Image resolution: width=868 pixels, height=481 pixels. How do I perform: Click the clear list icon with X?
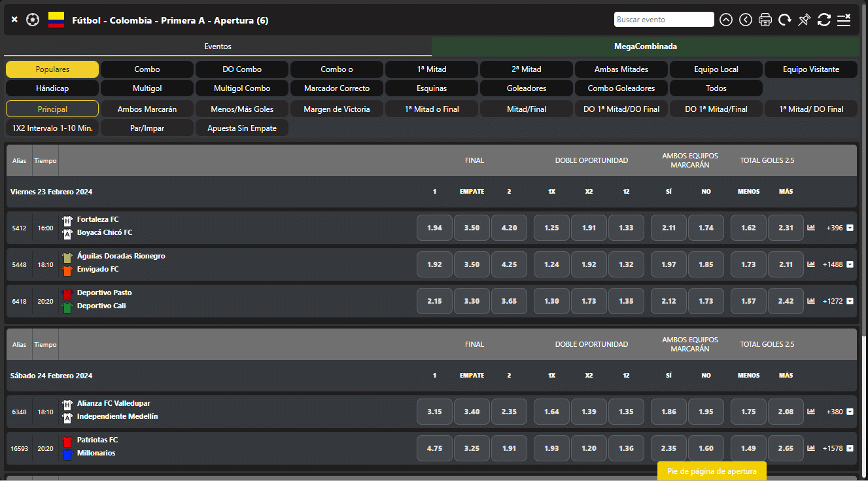point(844,20)
